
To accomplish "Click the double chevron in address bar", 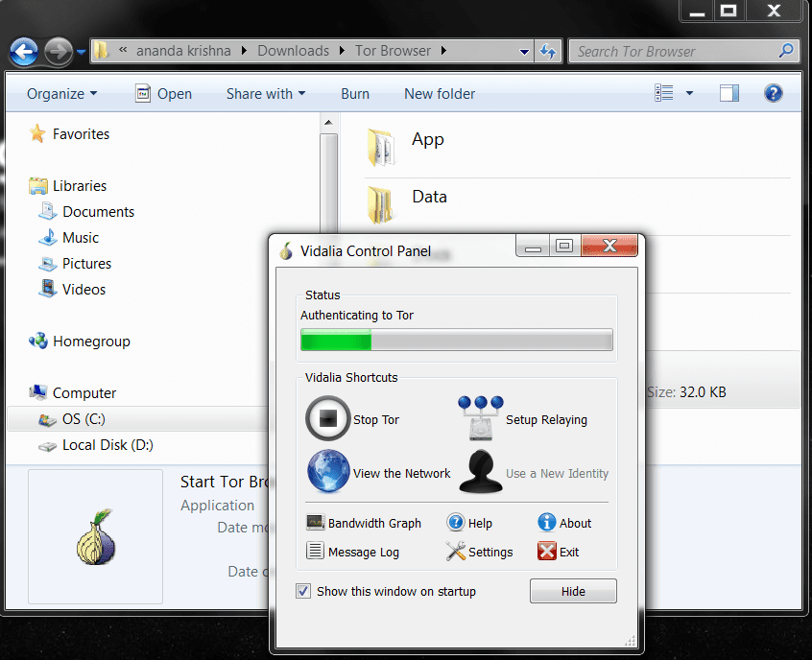I will (123, 50).
